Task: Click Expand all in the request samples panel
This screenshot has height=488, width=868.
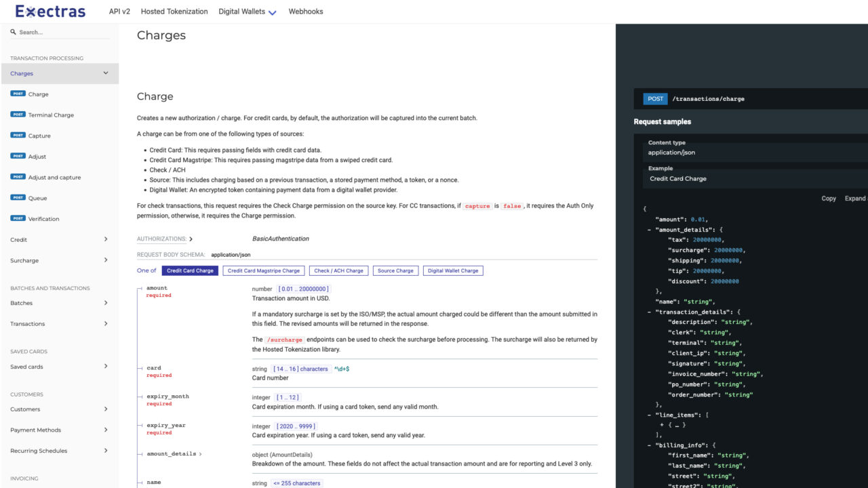Action: tap(856, 198)
